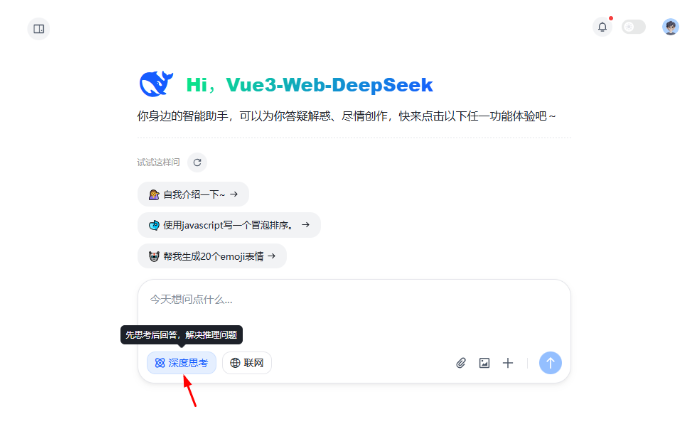Screen dimensions: 695x433
Task: Choose the javascript 冒泡排序 suggestion
Action: pos(229,225)
